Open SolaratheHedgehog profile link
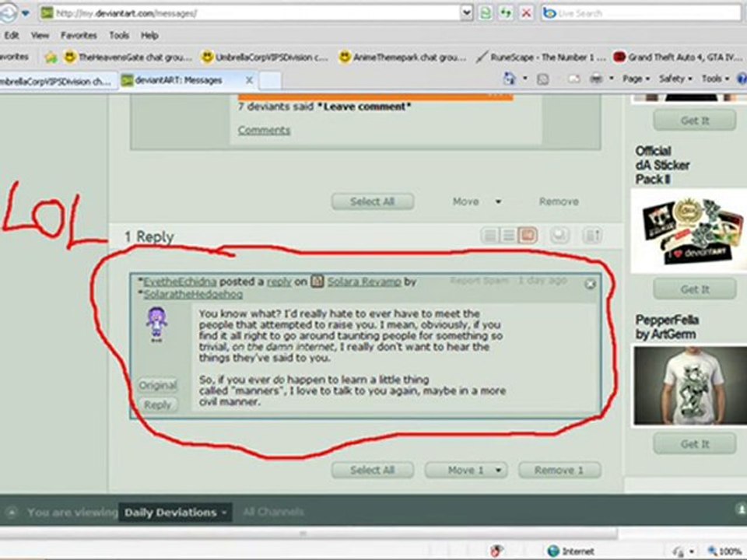Viewport: 747px width, 560px height. click(x=193, y=294)
